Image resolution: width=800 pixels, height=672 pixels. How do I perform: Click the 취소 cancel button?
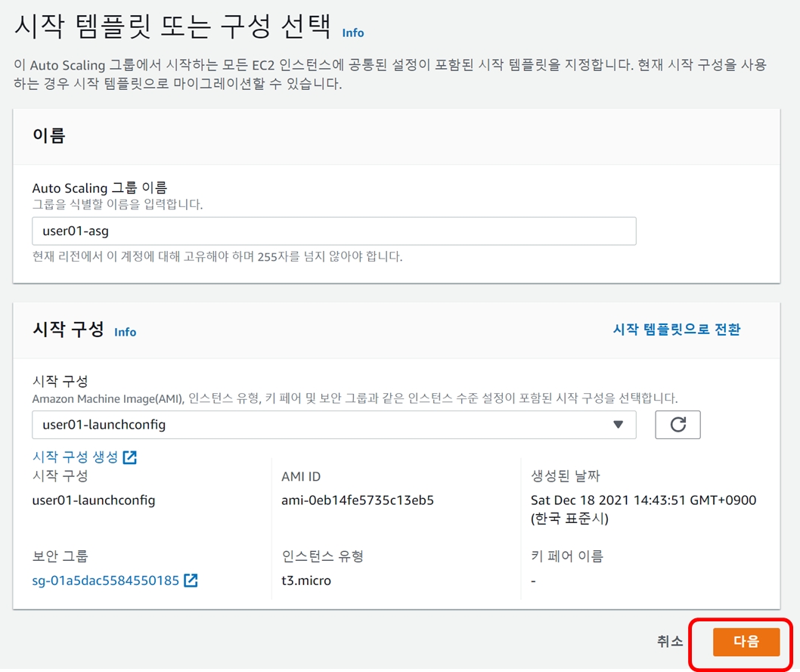pyautogui.click(x=669, y=641)
